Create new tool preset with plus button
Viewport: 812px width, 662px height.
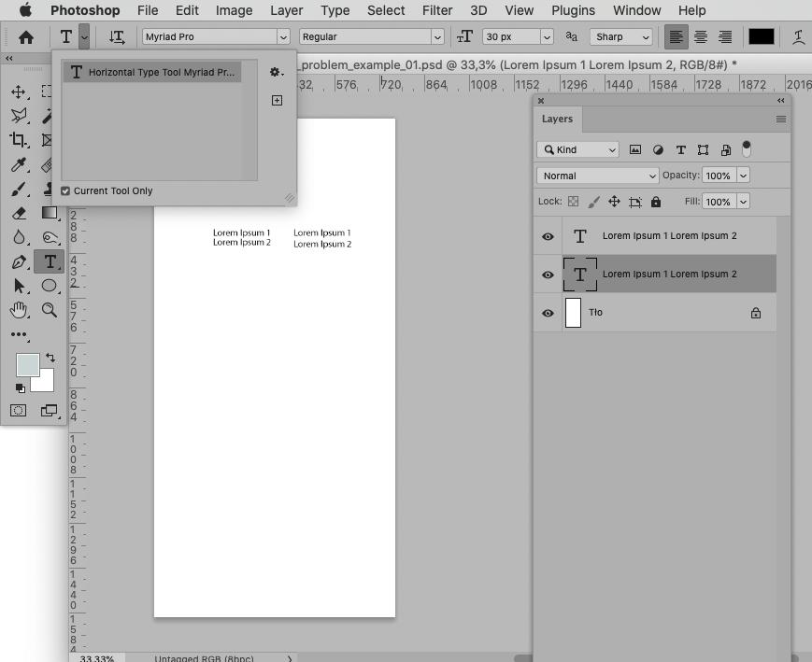click(x=277, y=99)
